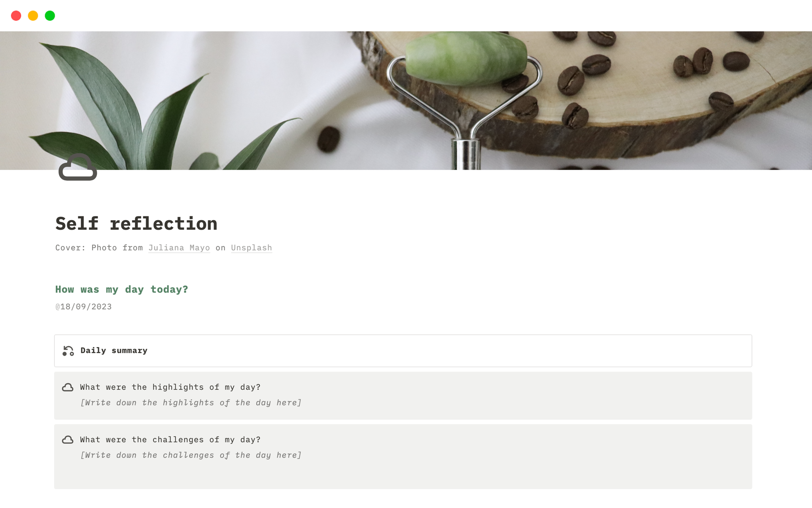Screen dimensions: 812x508
Task: Click the highlights placeholder to write
Action: point(191,403)
